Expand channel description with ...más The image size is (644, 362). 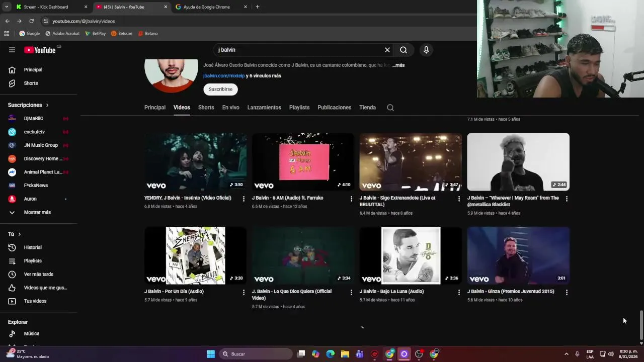click(x=398, y=65)
